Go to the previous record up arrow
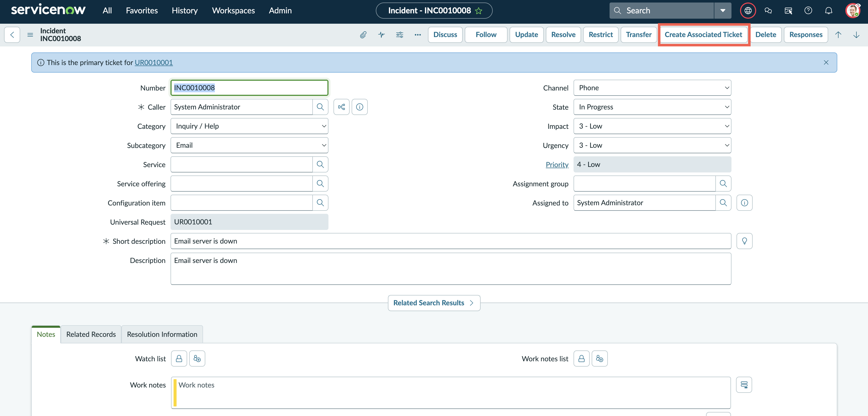This screenshot has width=868, height=416. coord(838,35)
